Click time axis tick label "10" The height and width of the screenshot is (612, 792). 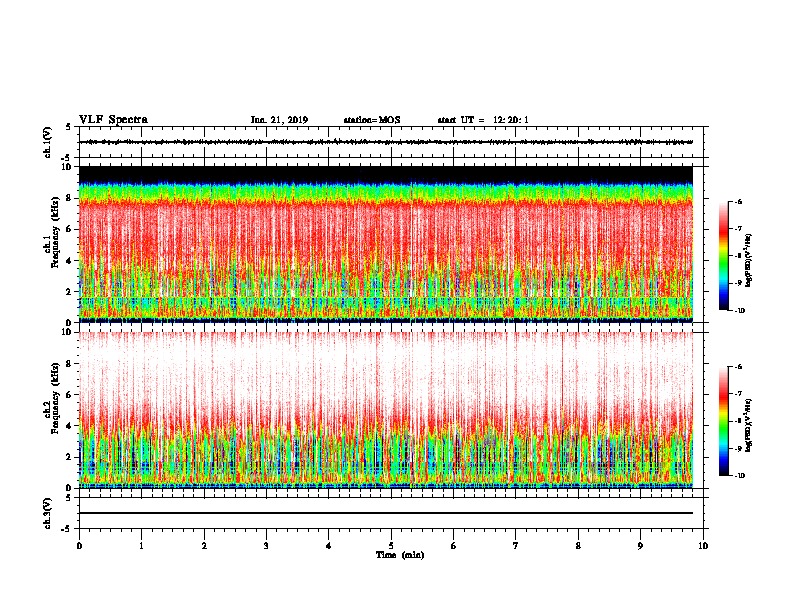point(703,546)
